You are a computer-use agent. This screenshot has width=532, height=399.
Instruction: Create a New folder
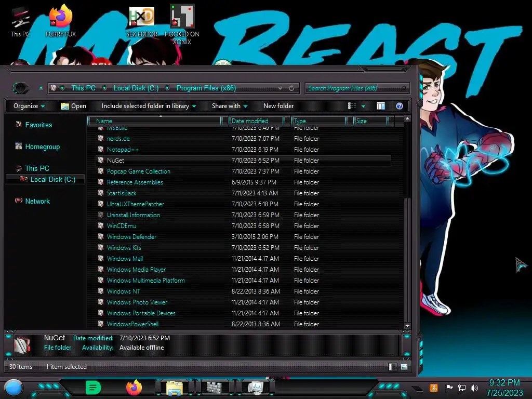pos(278,106)
